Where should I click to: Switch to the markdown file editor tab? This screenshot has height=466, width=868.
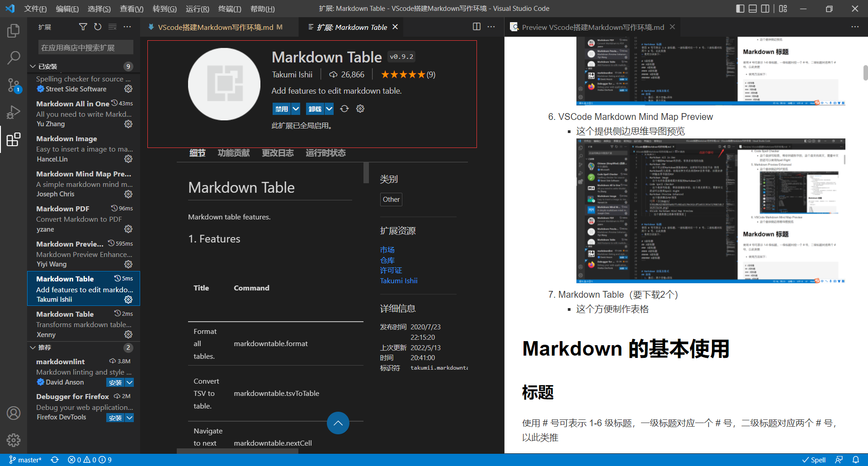[x=216, y=27]
